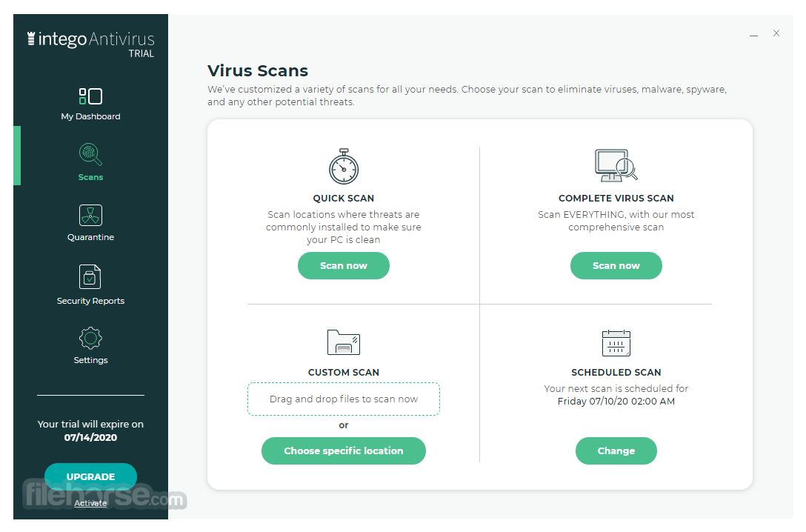Click the UPGRADE button
This screenshot has height=532, width=806.
(x=90, y=476)
